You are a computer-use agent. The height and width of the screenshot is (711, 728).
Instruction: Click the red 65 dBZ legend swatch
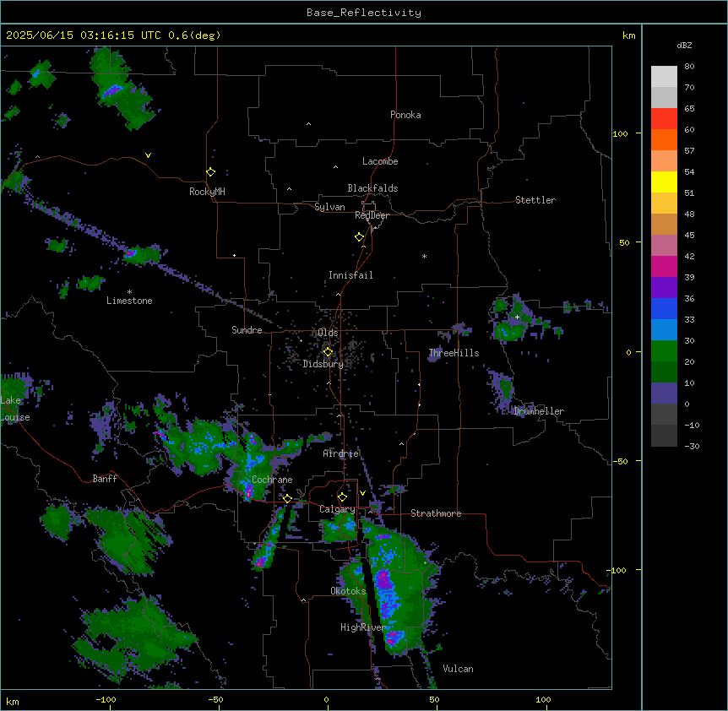[664, 118]
